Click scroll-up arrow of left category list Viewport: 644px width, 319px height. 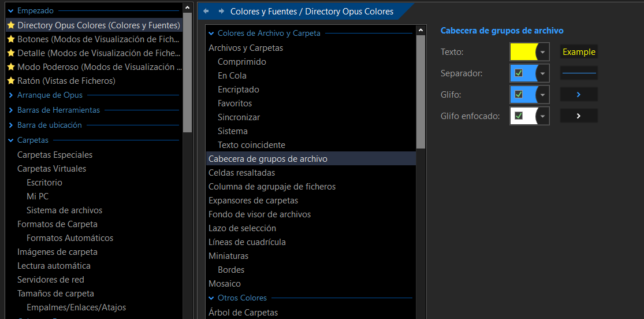(x=188, y=8)
